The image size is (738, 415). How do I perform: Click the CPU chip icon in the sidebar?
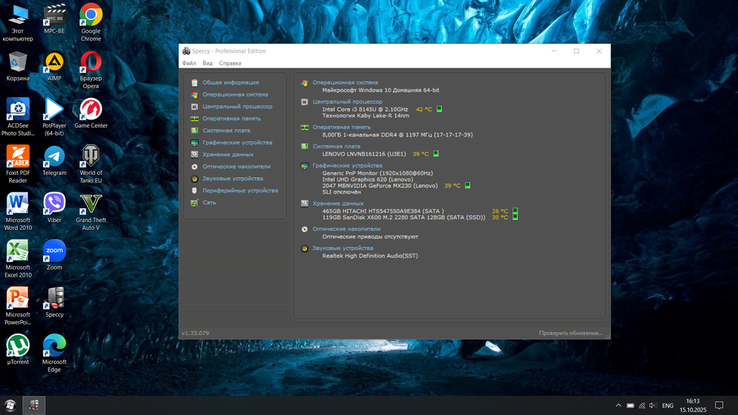click(x=194, y=107)
